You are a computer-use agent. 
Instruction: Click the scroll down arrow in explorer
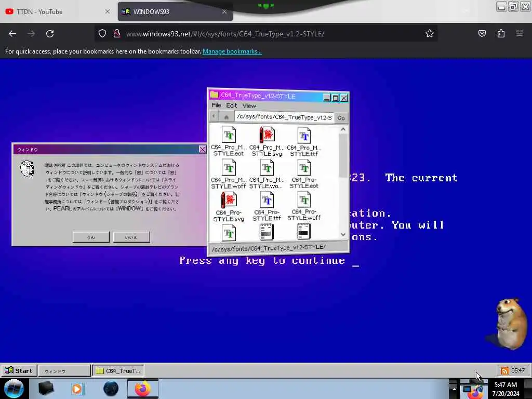click(343, 234)
